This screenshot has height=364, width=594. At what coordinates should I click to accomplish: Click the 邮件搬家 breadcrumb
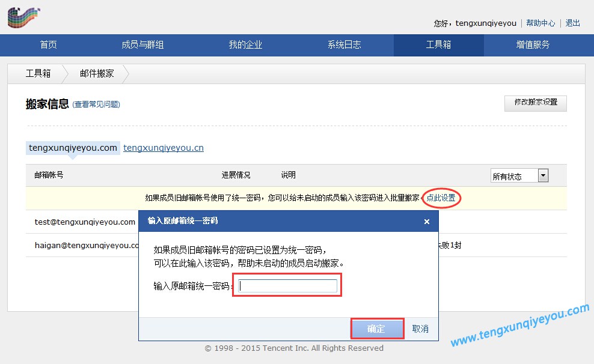tap(97, 73)
